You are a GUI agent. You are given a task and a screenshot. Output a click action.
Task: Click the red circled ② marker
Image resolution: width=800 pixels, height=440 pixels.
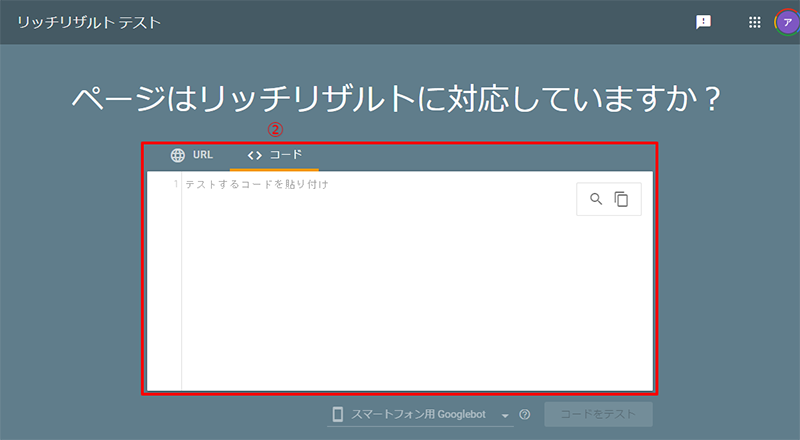coord(275,129)
